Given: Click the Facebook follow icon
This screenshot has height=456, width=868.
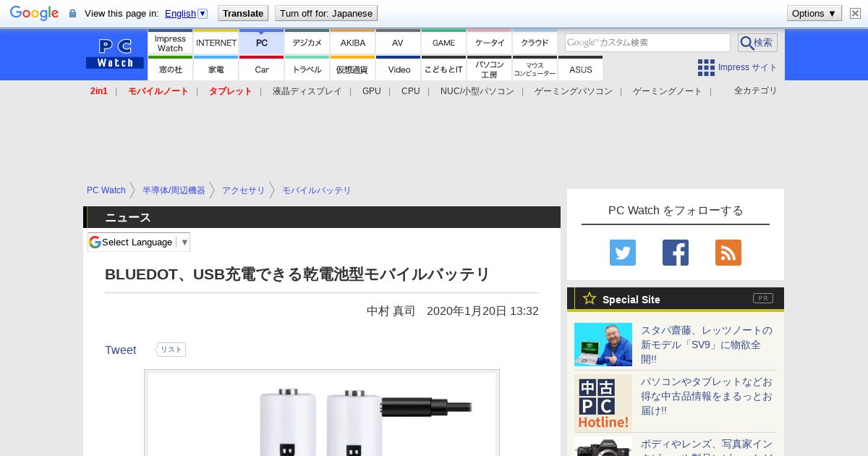Looking at the screenshot, I should [676, 253].
